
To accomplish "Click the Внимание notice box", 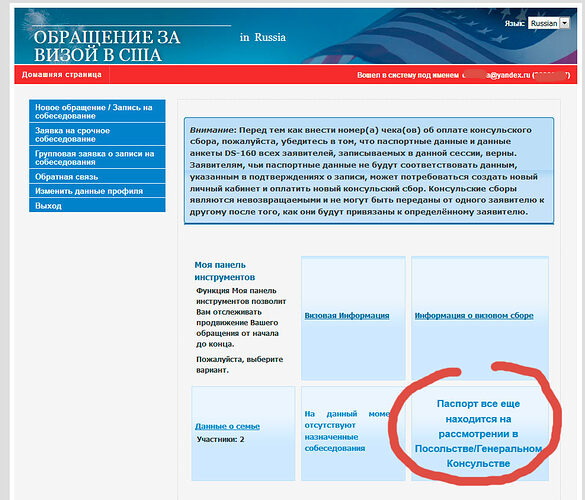I will pyautogui.click(x=369, y=171).
